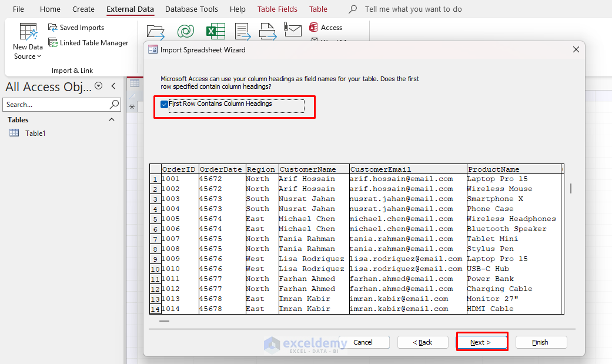Select the OrderID column header in preview
Image resolution: width=612 pixels, height=364 pixels.
click(x=180, y=169)
